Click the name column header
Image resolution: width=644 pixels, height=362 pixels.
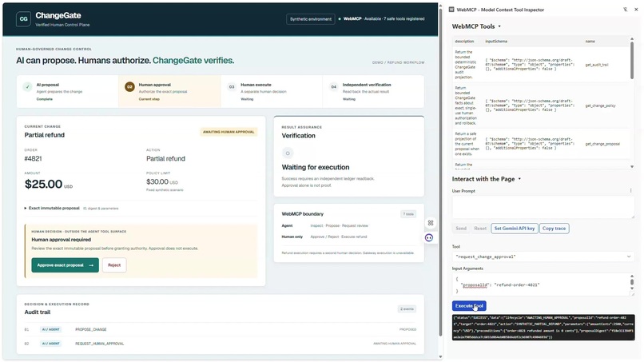[x=590, y=42]
